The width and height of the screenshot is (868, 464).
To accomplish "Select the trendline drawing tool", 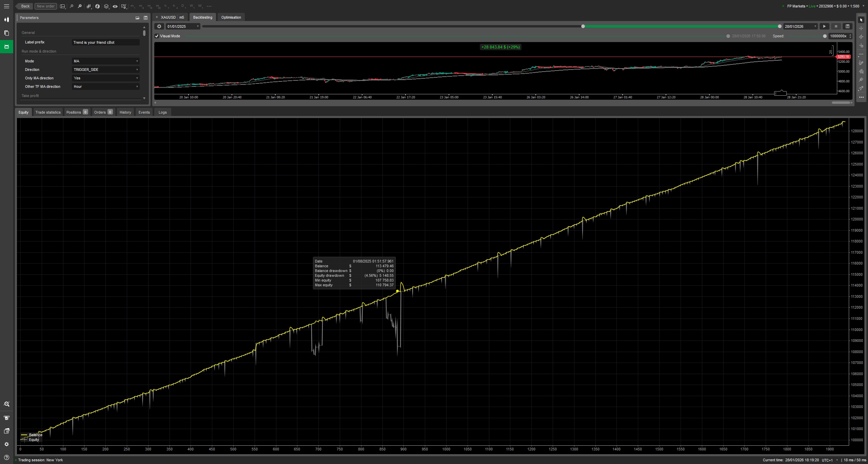I will tap(861, 54).
